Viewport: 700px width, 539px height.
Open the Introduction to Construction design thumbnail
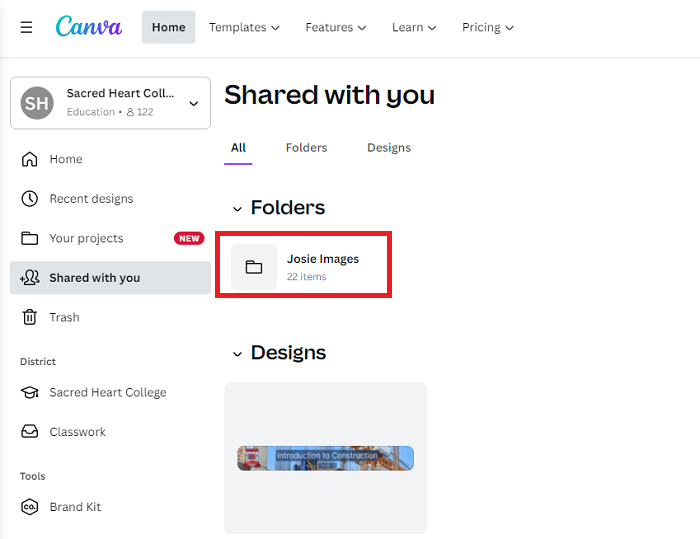click(x=325, y=458)
